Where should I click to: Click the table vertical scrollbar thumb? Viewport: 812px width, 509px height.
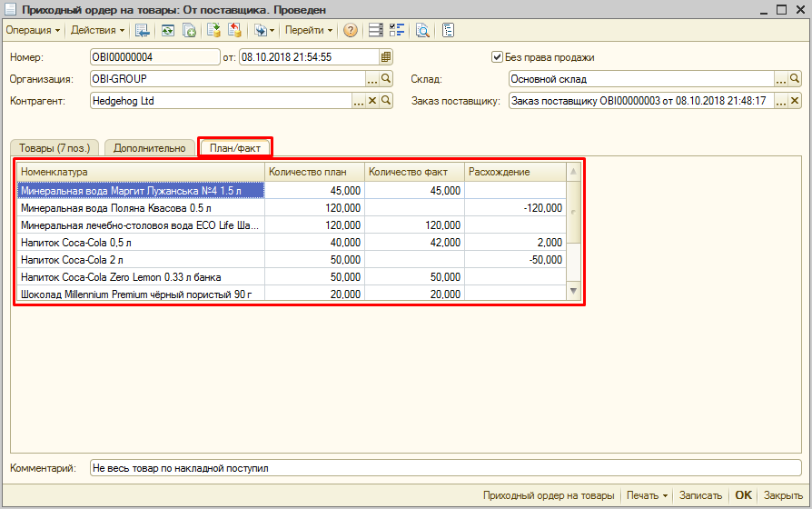click(573, 212)
